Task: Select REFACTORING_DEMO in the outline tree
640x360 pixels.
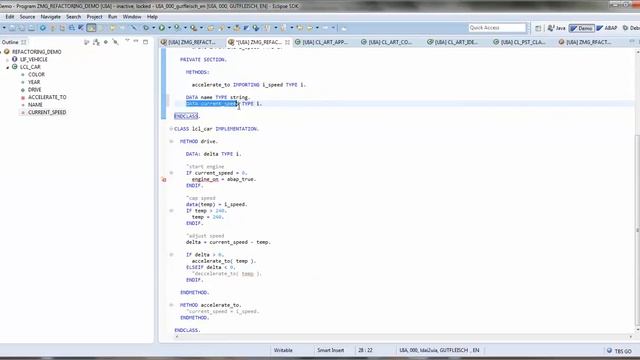Action: click(37, 52)
